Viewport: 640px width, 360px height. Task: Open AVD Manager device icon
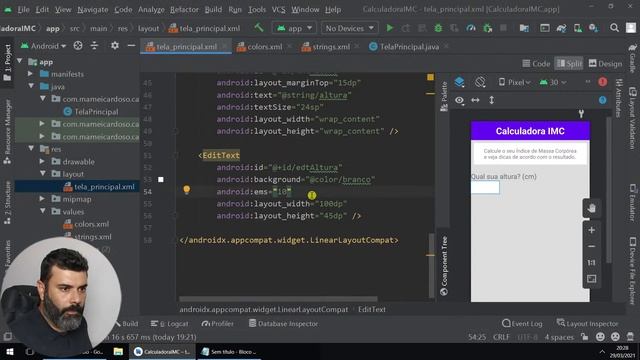coord(578,28)
